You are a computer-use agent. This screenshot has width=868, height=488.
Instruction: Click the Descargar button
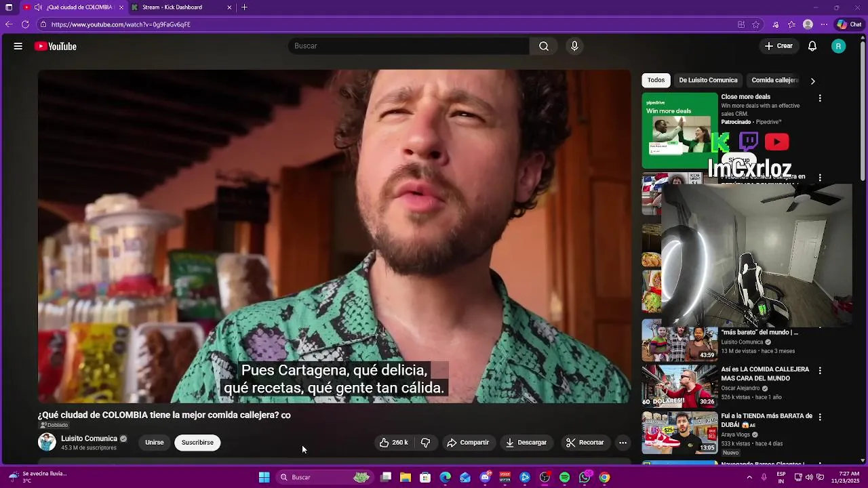[x=526, y=443]
